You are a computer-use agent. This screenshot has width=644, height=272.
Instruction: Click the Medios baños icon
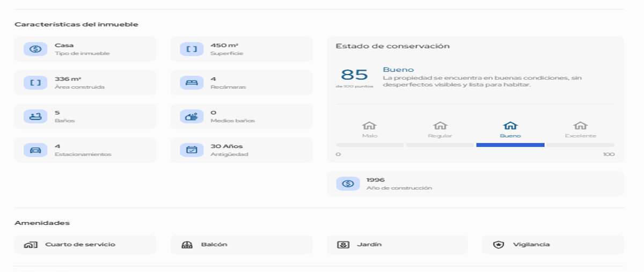coord(192,116)
